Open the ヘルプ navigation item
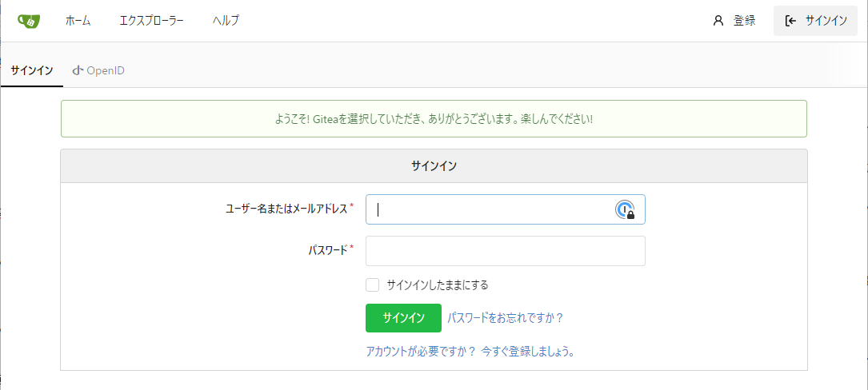Image resolution: width=868 pixels, height=390 pixels. pos(226,21)
